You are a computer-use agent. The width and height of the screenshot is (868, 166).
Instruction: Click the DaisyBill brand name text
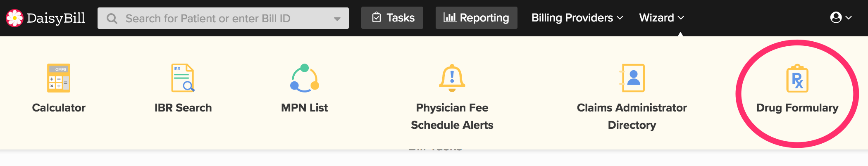point(56,18)
